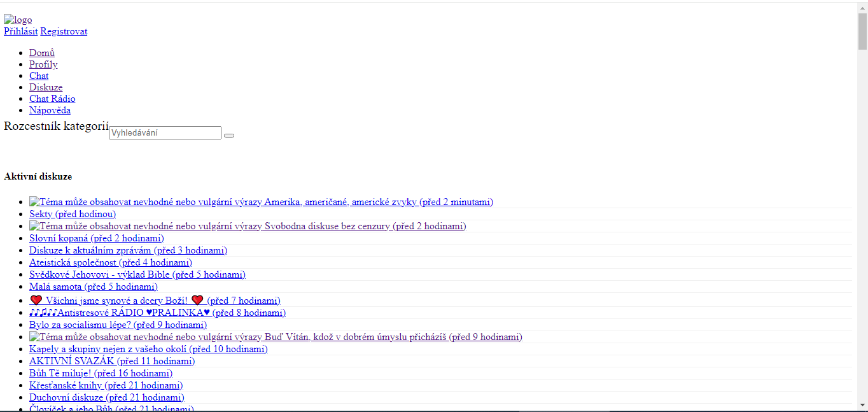The height and width of the screenshot is (412, 868).
Task: Open Křesťanské knihy discussion
Action: 106,385
